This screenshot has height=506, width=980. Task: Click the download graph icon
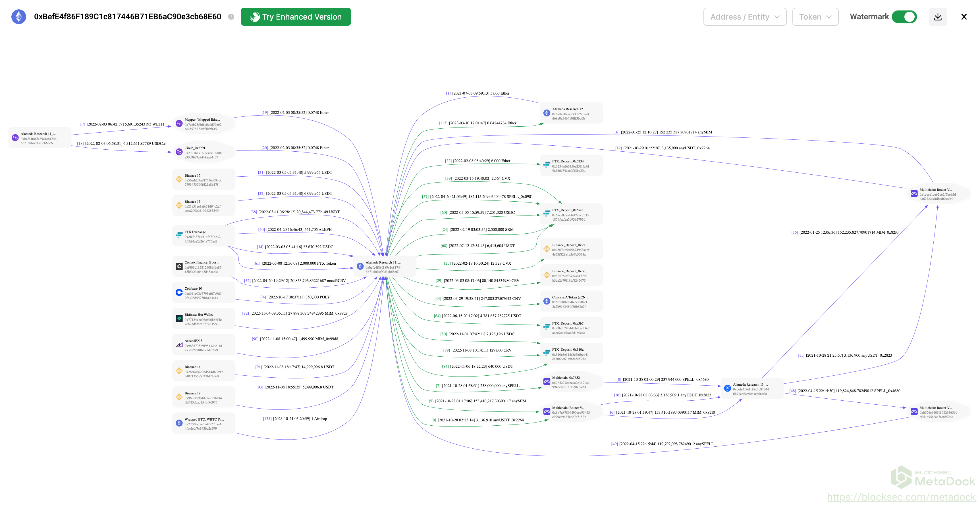tap(937, 17)
